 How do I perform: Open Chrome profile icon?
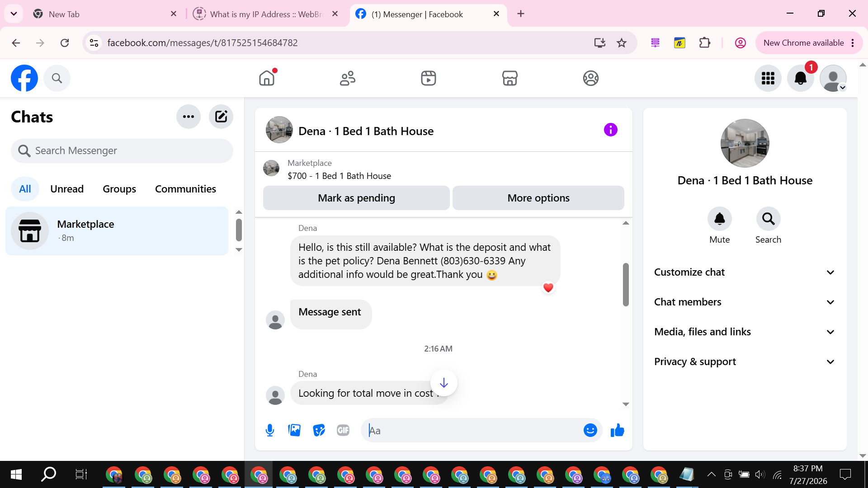point(740,43)
